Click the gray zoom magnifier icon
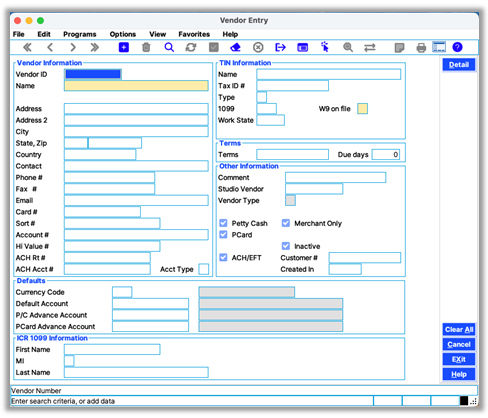This screenshot has width=488, height=418. point(348,47)
